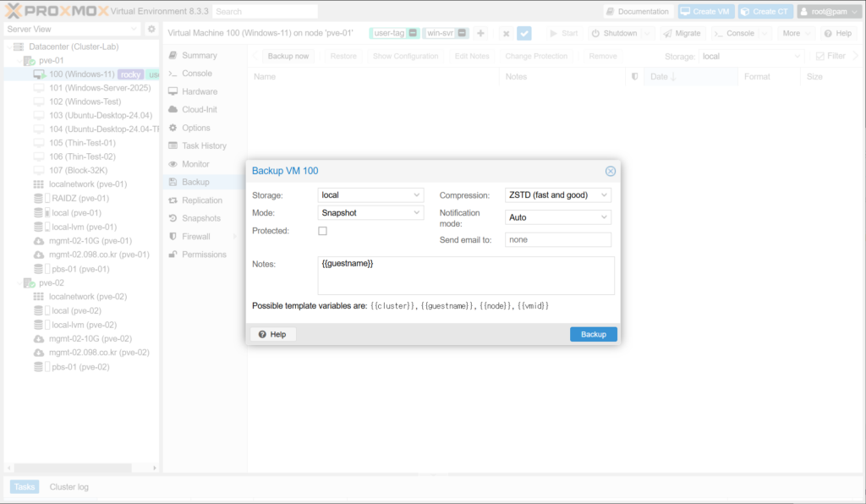
Task: Click into the Notes text area
Action: (465, 276)
